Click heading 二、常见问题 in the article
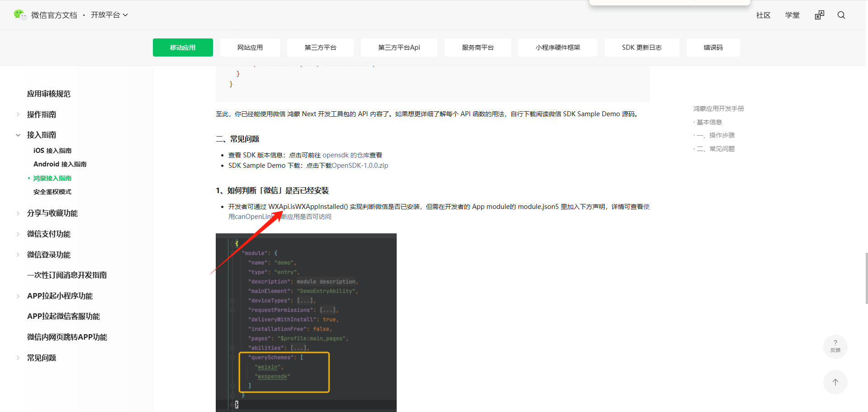Viewport: 868px width, 412px height. coord(237,139)
